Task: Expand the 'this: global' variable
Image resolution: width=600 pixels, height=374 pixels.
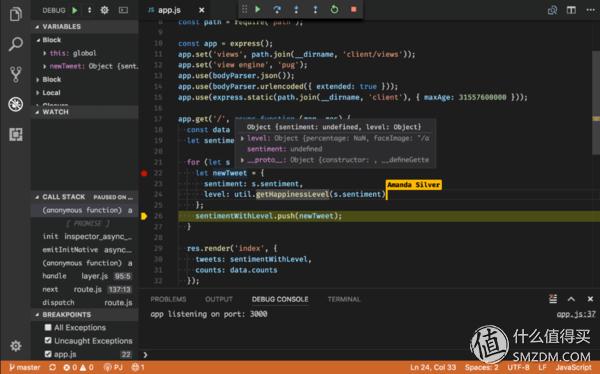Action: click(x=45, y=53)
